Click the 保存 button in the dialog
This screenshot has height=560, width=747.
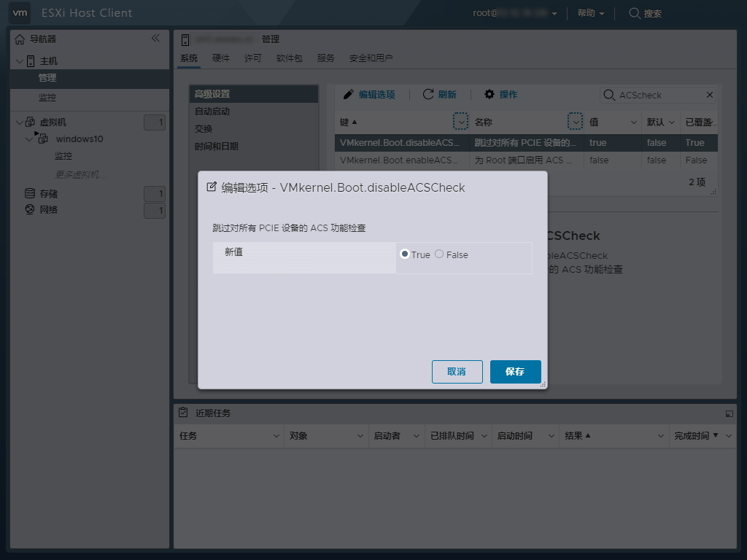[x=515, y=371]
